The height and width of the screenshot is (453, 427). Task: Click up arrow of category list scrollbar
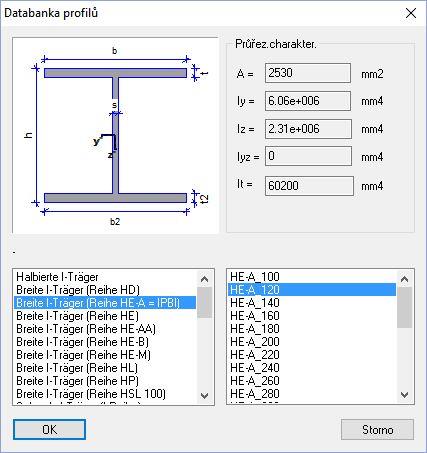click(x=205, y=279)
